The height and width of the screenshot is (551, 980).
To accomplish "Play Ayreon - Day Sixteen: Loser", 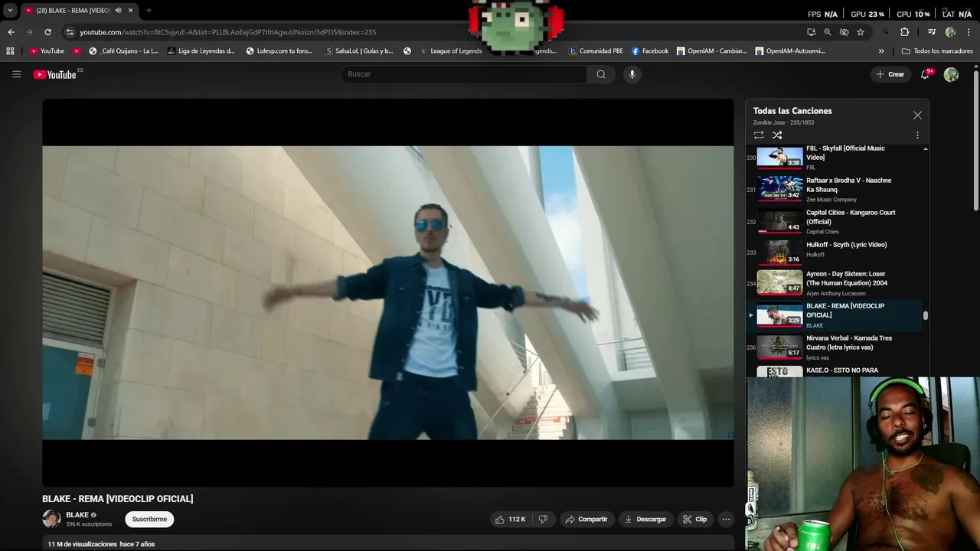I will click(834, 282).
